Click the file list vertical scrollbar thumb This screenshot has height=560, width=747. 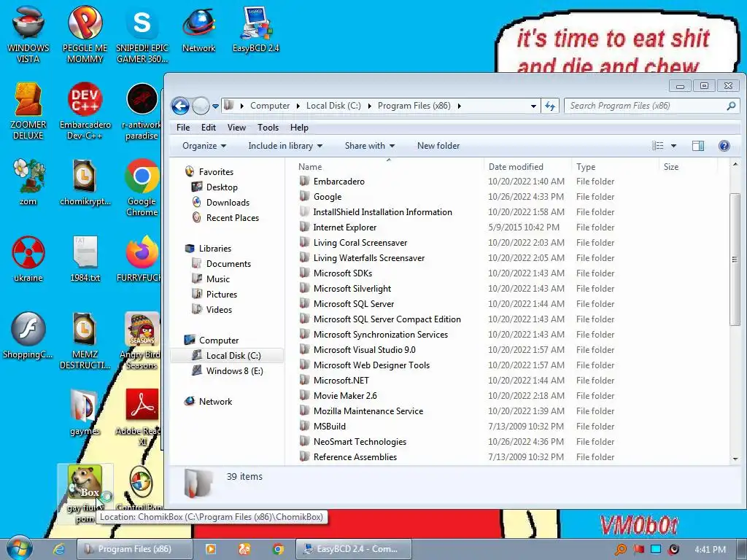pyautogui.click(x=735, y=260)
